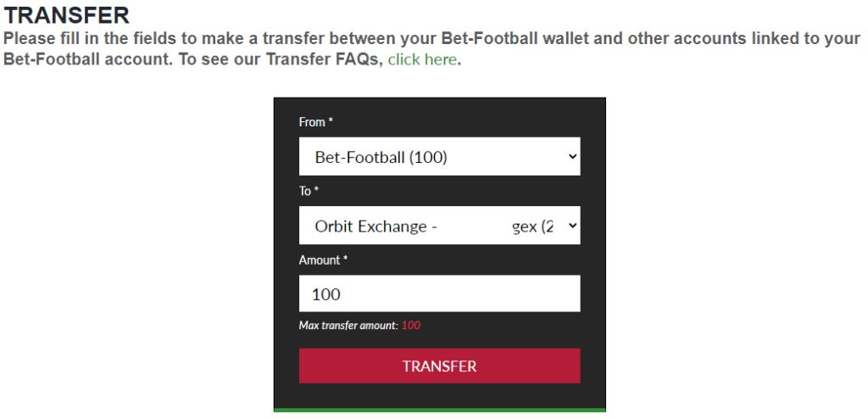Click the TRANSFER page heading
This screenshot has width=868, height=419.
click(67, 15)
